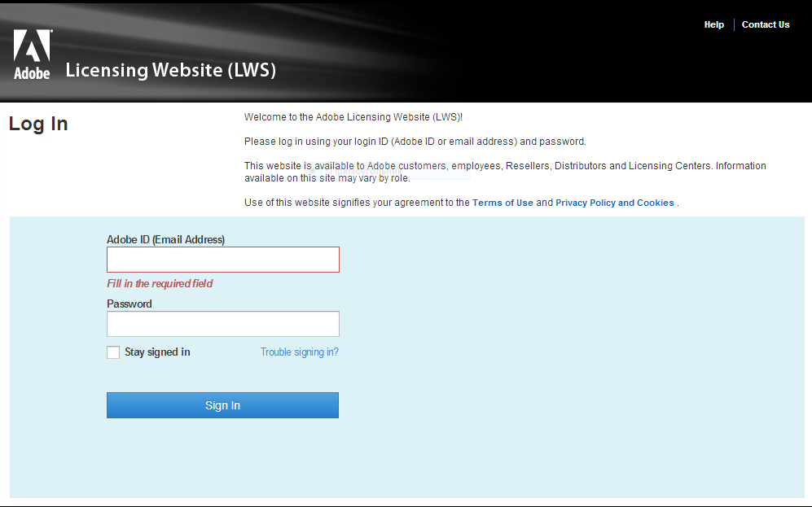Open the Trouble signing in? link
This screenshot has height=507, width=812.
click(300, 352)
